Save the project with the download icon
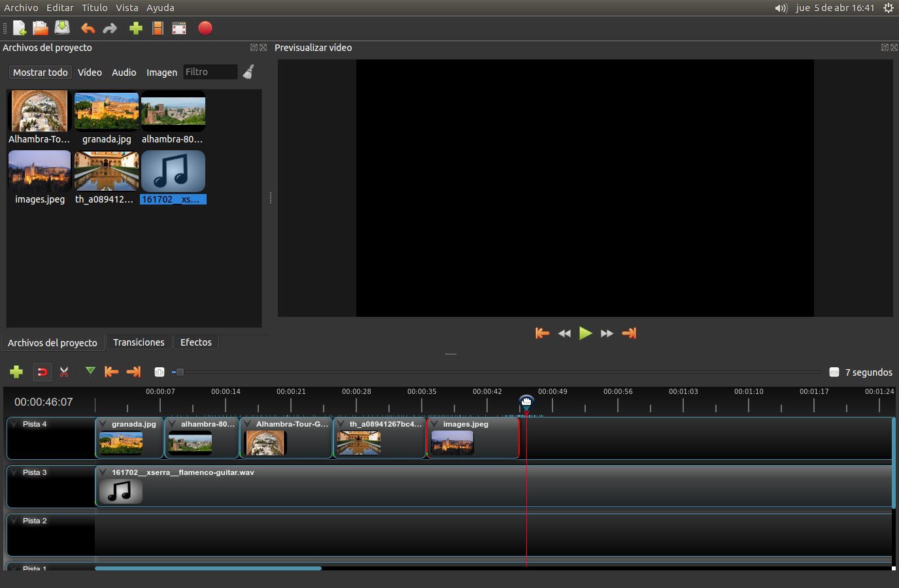This screenshot has width=899, height=588. (x=62, y=27)
